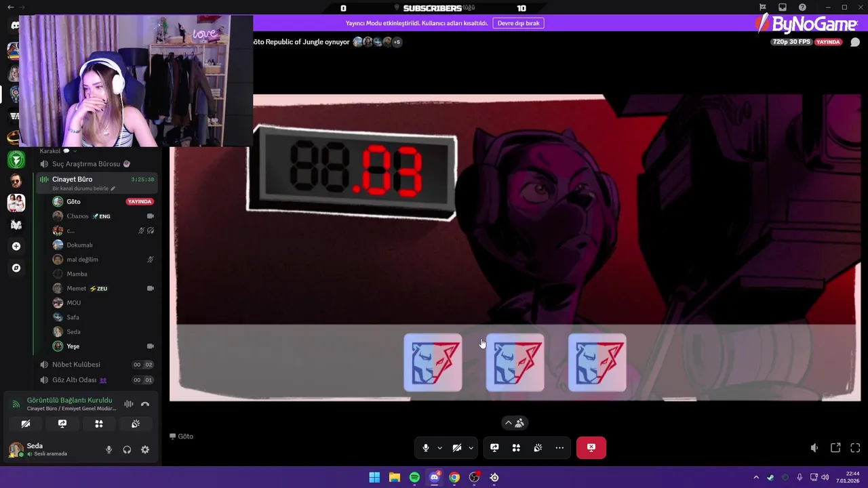This screenshot has height=488, width=868.
Task: Select user Yeşe in voice list
Action: coord(104,346)
